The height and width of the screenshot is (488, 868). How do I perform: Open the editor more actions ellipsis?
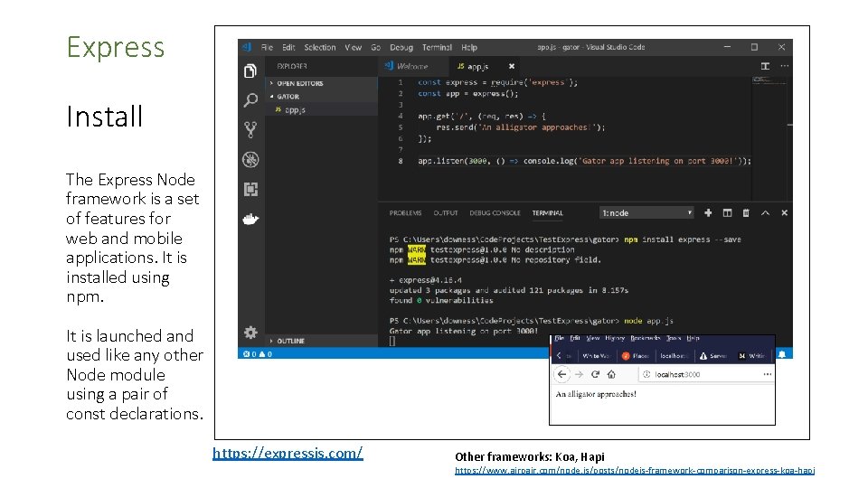[x=785, y=66]
